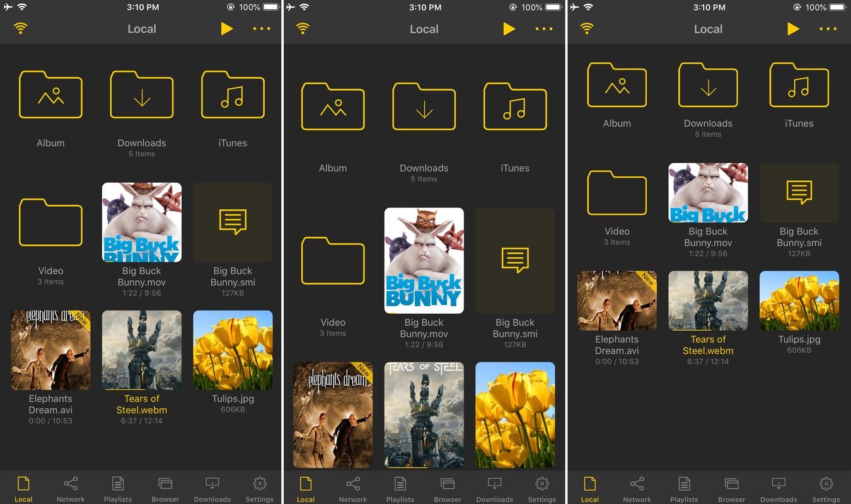851x504 pixels.
Task: Switch to Network tab in middle screen
Action: click(x=353, y=489)
